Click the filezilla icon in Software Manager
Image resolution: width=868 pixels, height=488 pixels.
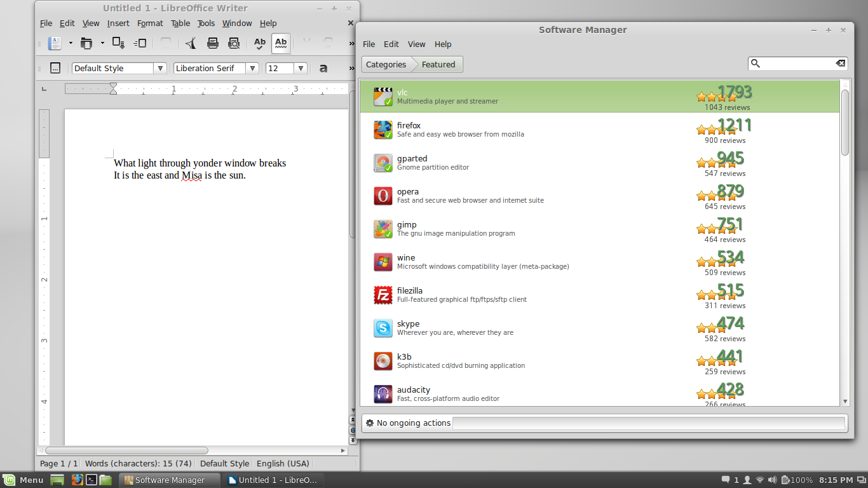point(383,295)
